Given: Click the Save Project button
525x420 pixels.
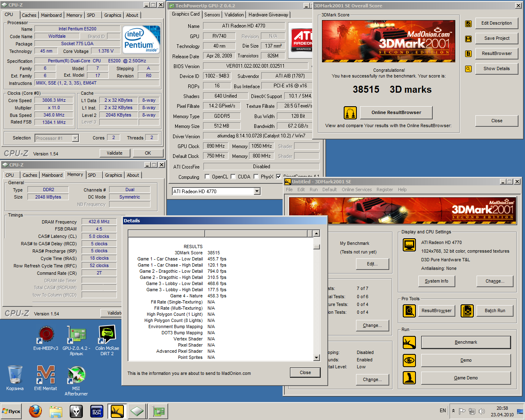Looking at the screenshot, I should pos(497,38).
